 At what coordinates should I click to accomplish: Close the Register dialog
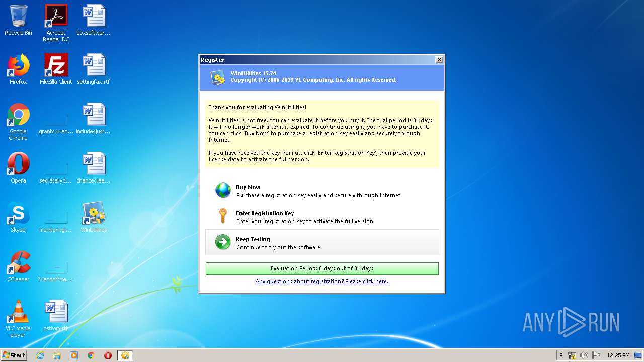[x=439, y=60]
